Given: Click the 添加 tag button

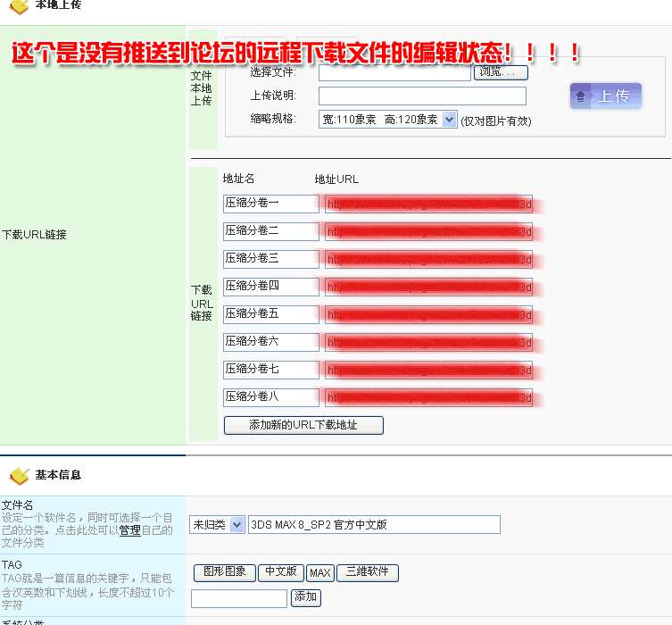Looking at the screenshot, I should (x=305, y=597).
